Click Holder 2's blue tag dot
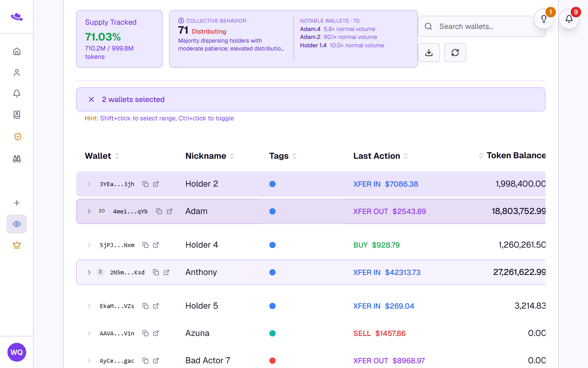Image resolution: width=588 pixels, height=368 pixels. 272,184
